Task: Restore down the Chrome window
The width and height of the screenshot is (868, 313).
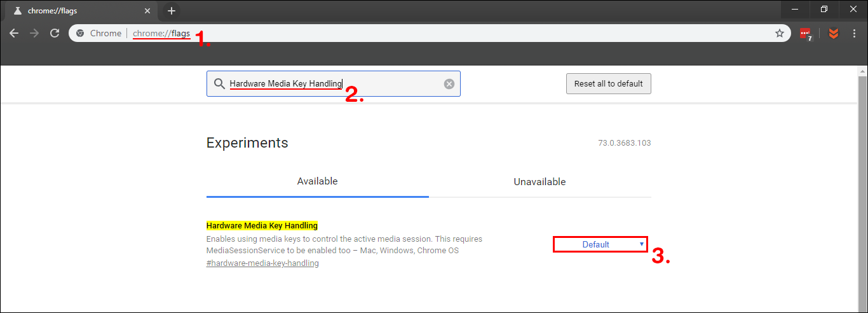Action: (x=824, y=9)
